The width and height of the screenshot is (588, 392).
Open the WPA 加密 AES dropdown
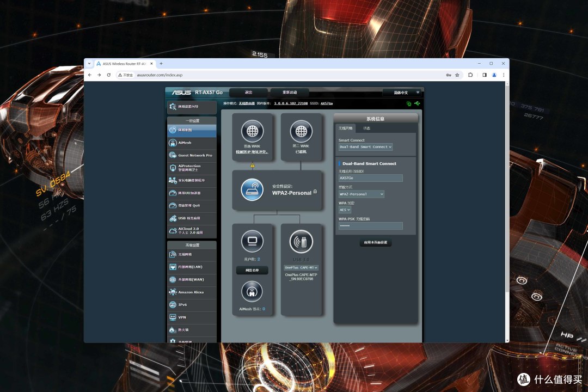(x=345, y=210)
